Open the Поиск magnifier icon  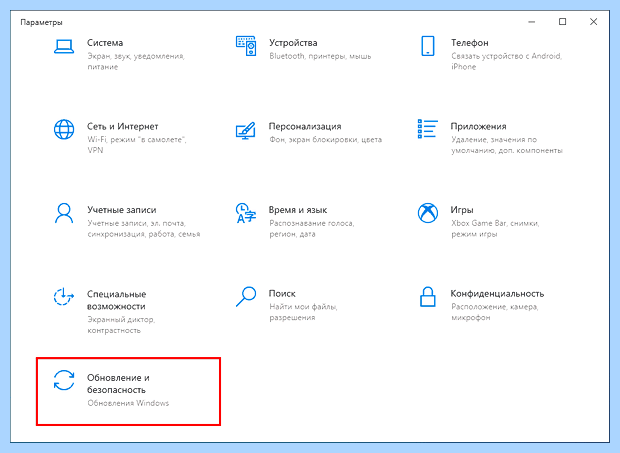coord(246,297)
